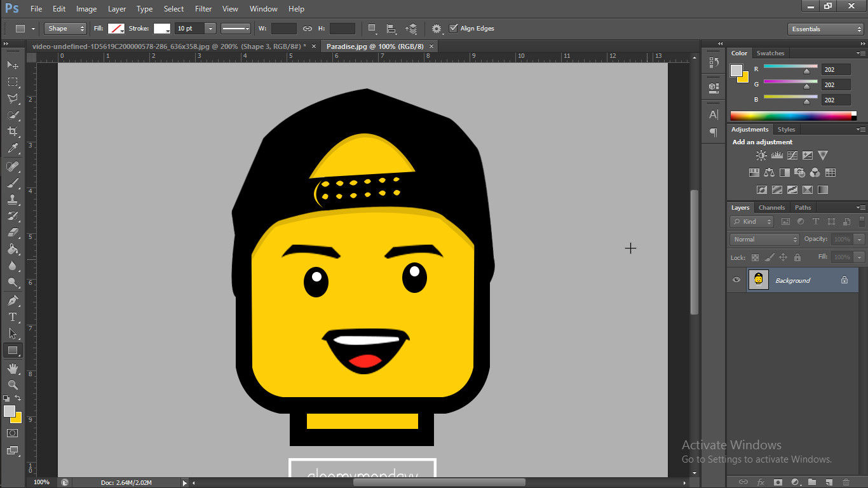Select the Clone Stamp tool
Image resolution: width=868 pixels, height=488 pixels.
click(13, 200)
